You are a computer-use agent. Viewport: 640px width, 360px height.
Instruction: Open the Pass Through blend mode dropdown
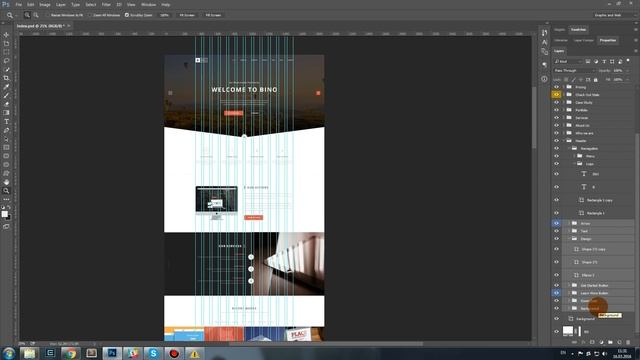point(574,71)
